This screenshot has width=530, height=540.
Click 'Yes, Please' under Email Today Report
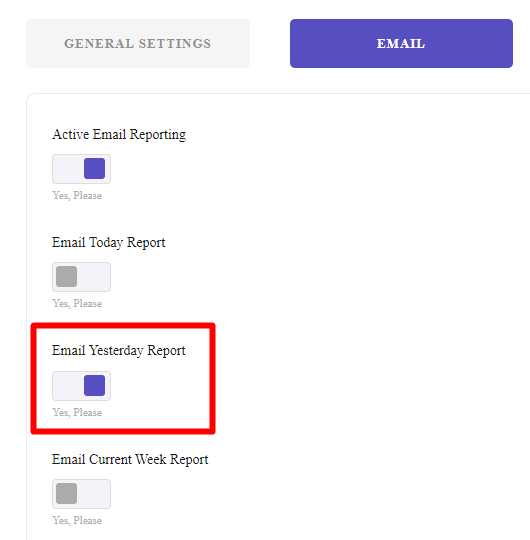point(77,304)
